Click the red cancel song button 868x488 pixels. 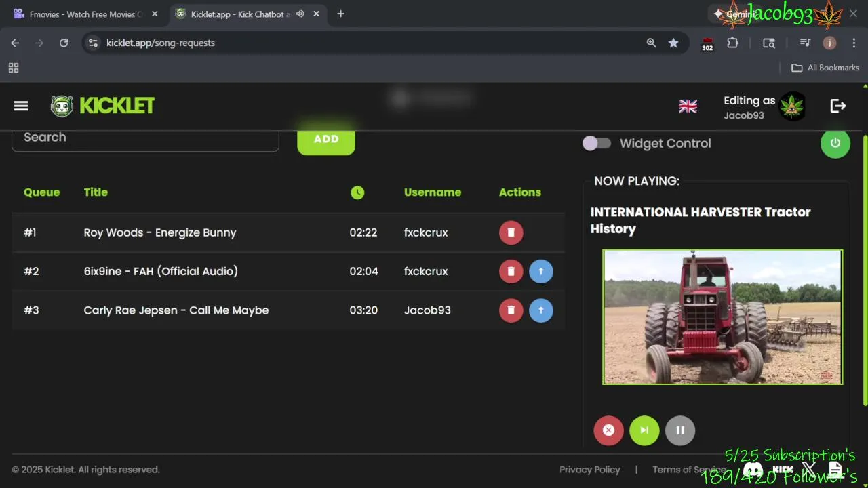(608, 430)
